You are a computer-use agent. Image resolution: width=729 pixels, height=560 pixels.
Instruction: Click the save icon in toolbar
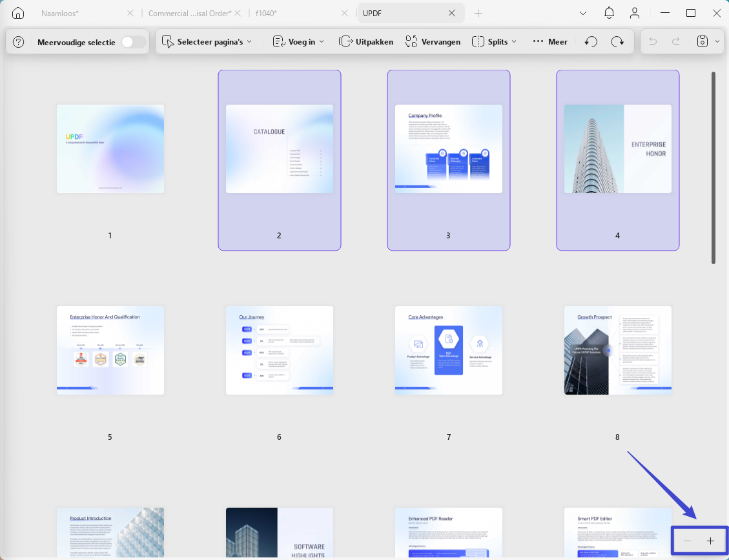(703, 42)
